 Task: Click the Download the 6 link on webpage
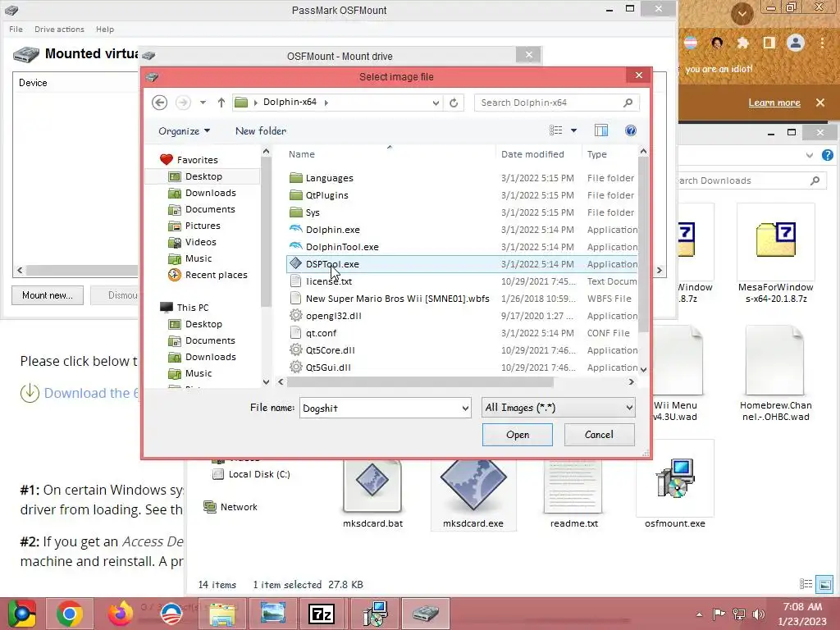(x=92, y=393)
